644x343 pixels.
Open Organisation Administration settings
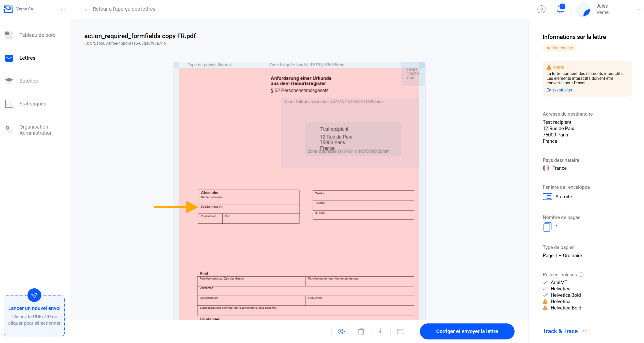36,130
